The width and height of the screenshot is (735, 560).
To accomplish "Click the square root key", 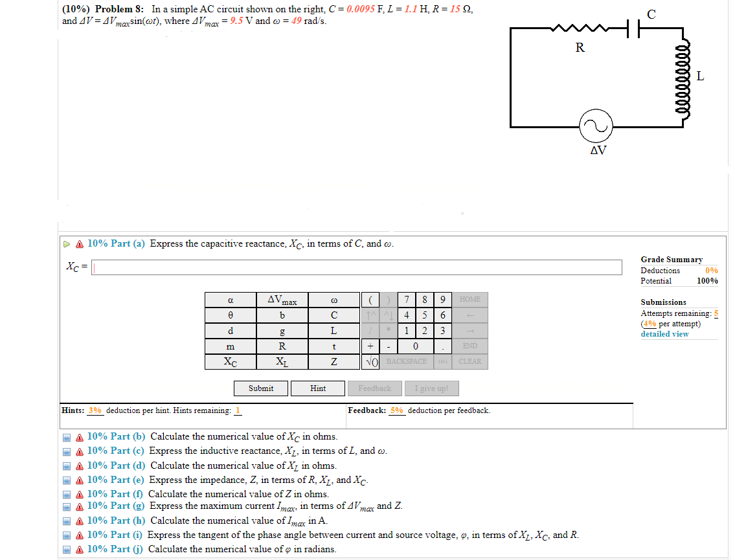I will point(370,362).
